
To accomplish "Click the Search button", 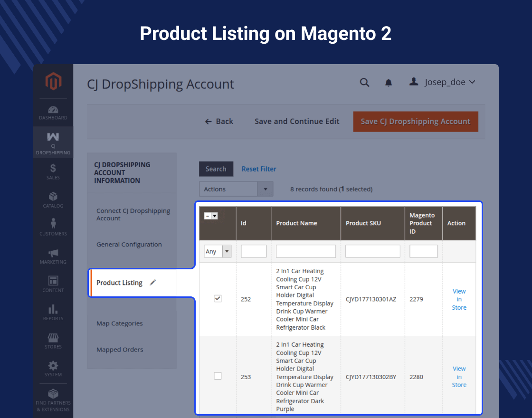I will tap(216, 169).
